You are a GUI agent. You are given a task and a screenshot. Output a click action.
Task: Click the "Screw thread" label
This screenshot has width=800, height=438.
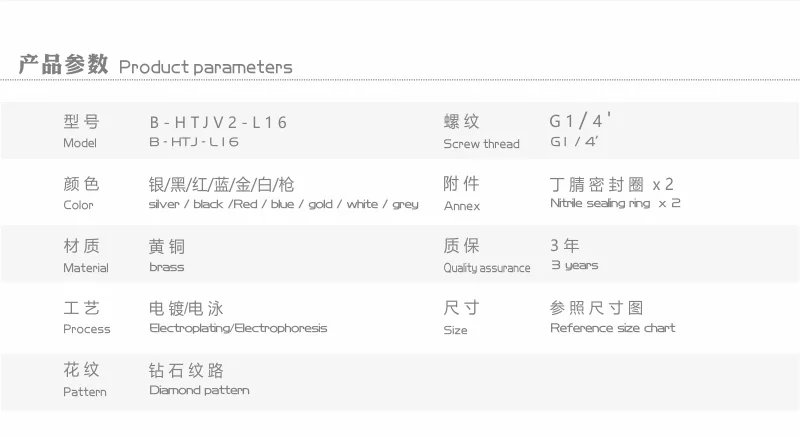(481, 144)
